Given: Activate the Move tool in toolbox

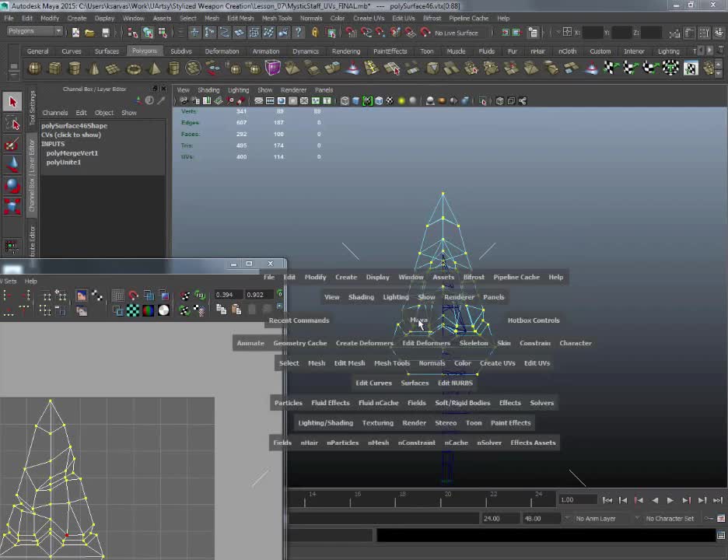Looking at the screenshot, I should [x=12, y=165].
